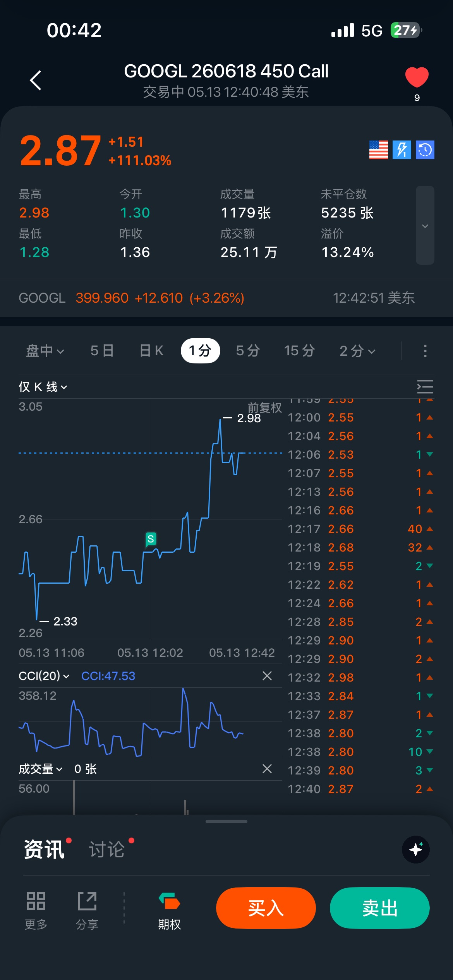The height and width of the screenshot is (980, 453).
Task: Tap the 12:18 2.68 trade row
Action: click(x=360, y=547)
